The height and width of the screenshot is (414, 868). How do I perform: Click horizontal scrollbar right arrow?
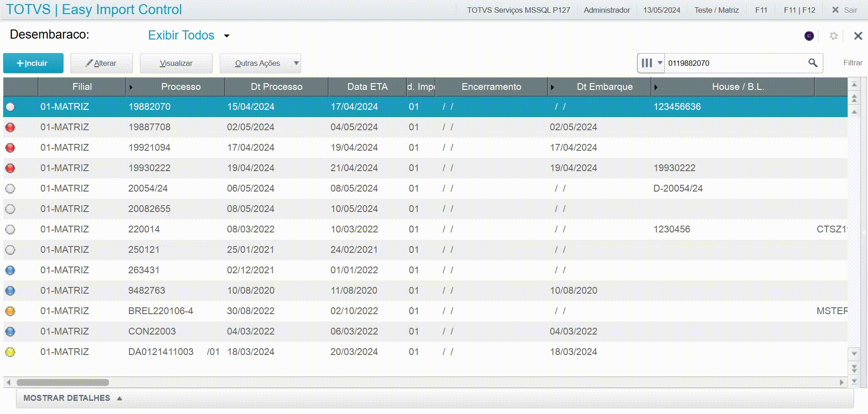(842, 382)
